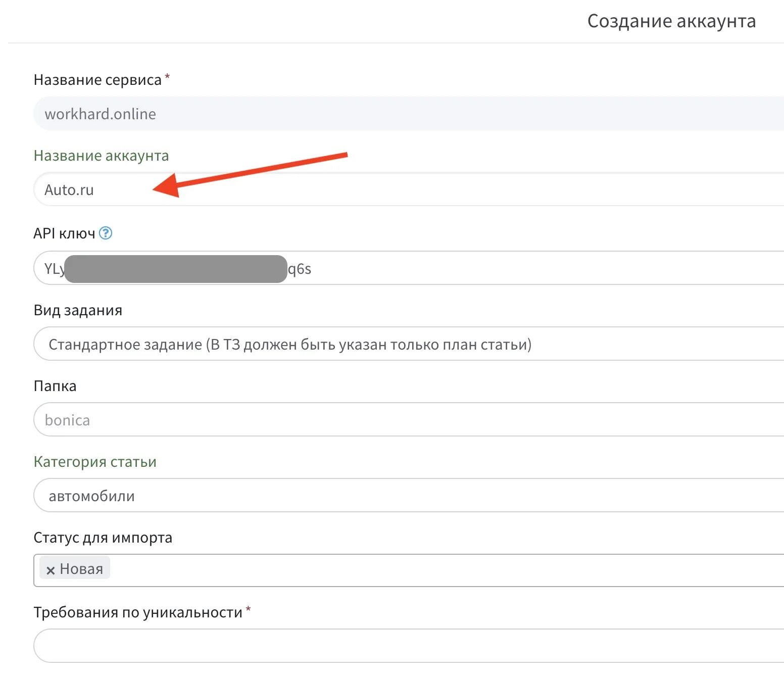
Task: Click the 'Название сервиса' label
Action: tap(97, 80)
